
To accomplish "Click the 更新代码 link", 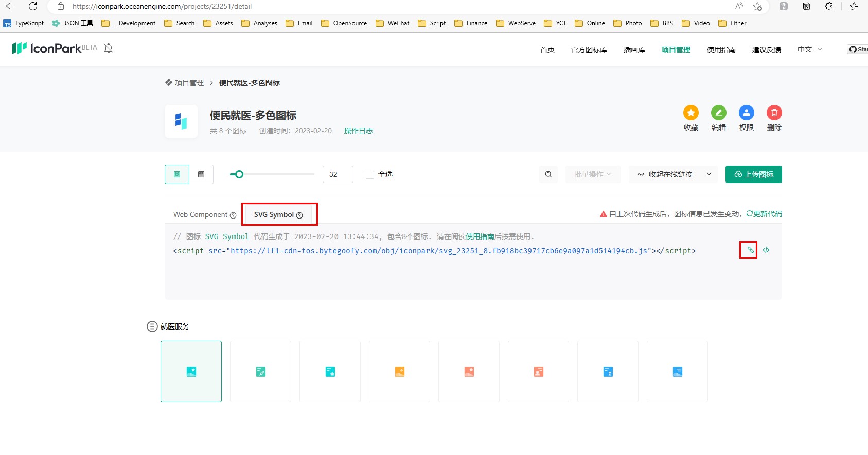I will pyautogui.click(x=764, y=214).
